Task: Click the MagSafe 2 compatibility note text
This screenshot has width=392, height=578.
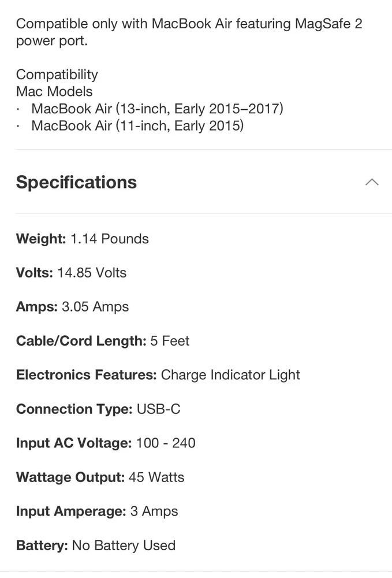Action: tap(189, 33)
